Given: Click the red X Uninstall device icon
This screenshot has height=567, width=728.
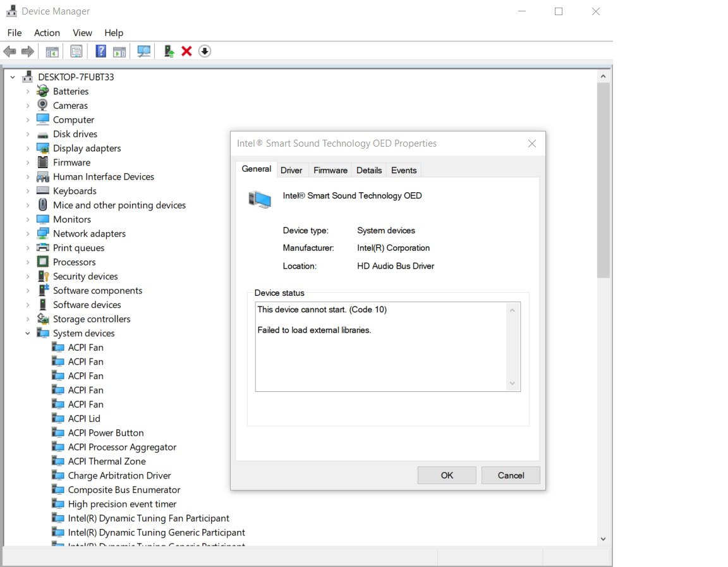Looking at the screenshot, I should point(186,51).
